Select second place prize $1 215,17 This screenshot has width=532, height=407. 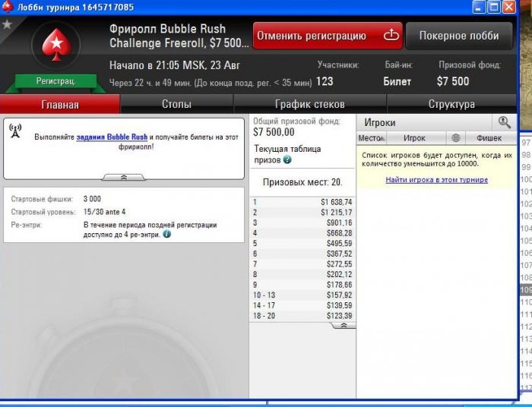302,213
